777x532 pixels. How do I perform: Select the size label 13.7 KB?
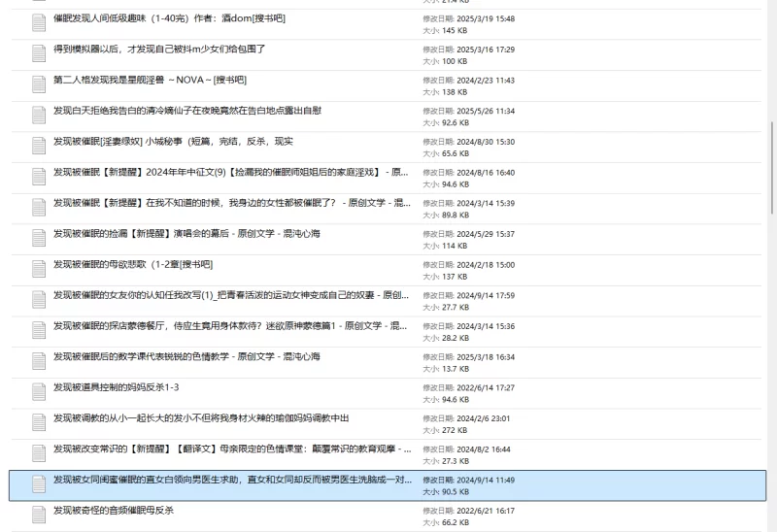pos(446,369)
